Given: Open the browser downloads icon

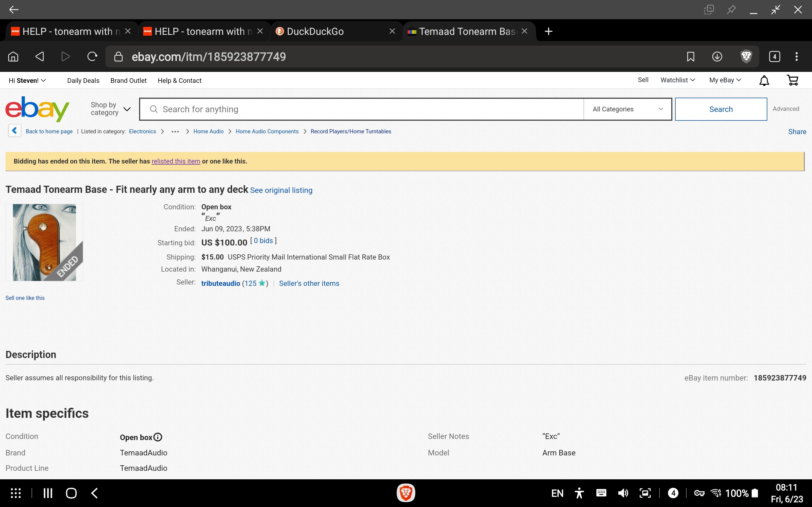Looking at the screenshot, I should click(717, 57).
